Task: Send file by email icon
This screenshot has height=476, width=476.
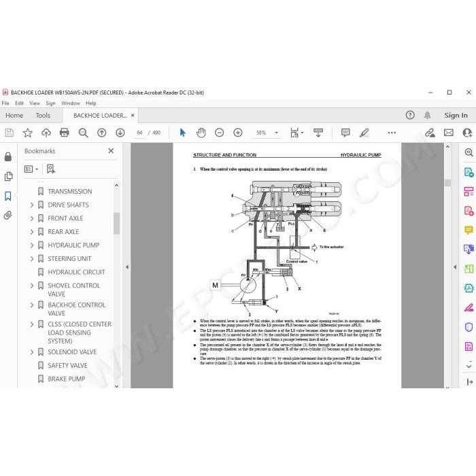Action: [x=449, y=133]
